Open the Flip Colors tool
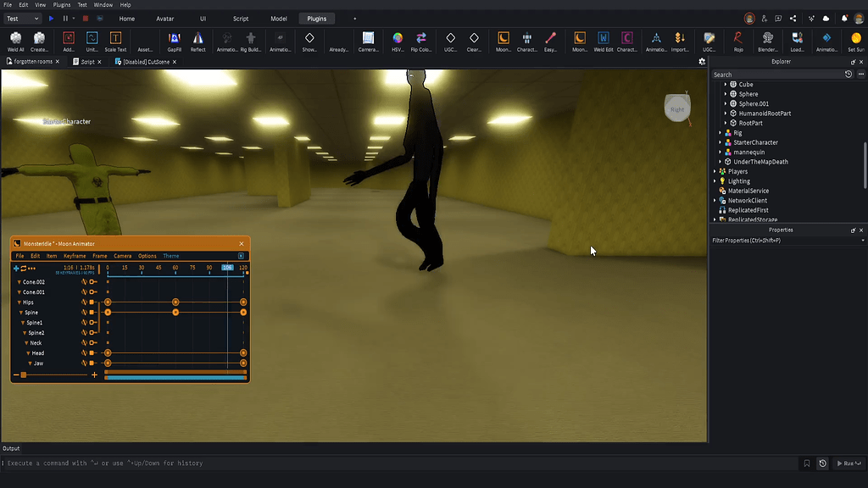Image resolution: width=868 pixels, height=488 pixels. click(421, 39)
